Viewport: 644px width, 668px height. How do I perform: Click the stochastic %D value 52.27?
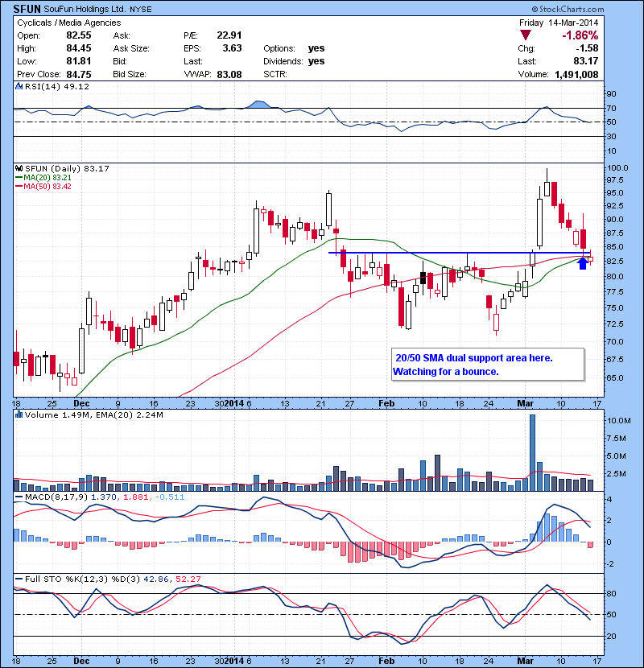(188, 579)
